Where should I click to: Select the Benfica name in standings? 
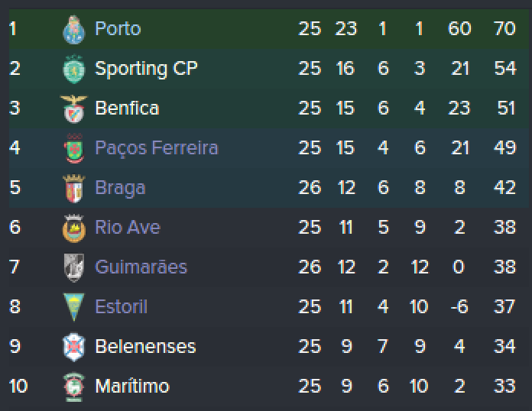(127, 108)
